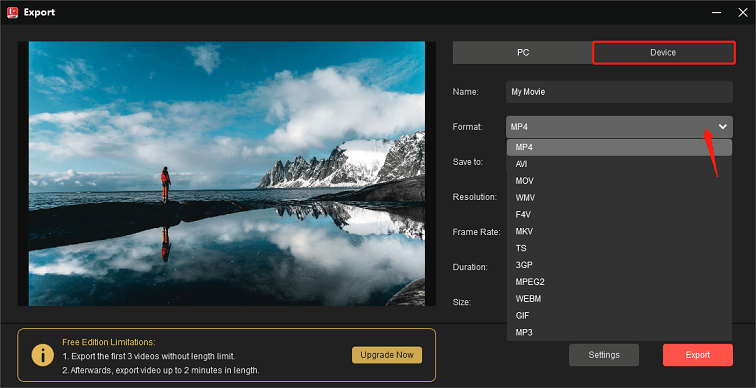Switch to the PC tab
Screen dimensions: 756x388
[523, 53]
